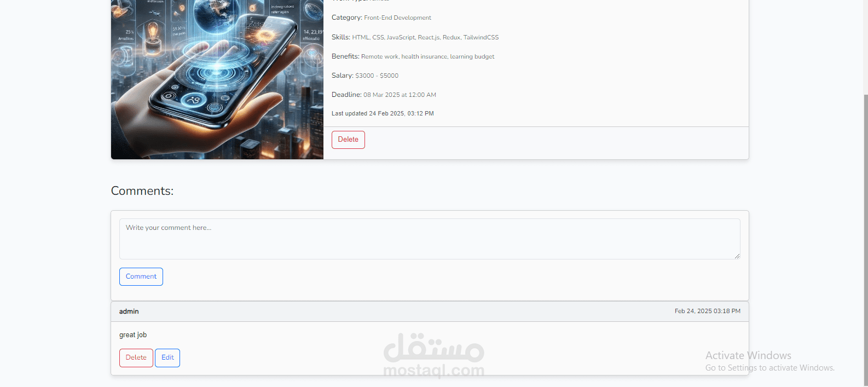
Task: Select the skills list 'HTML, CSS, JavaScript...'
Action: [x=425, y=37]
